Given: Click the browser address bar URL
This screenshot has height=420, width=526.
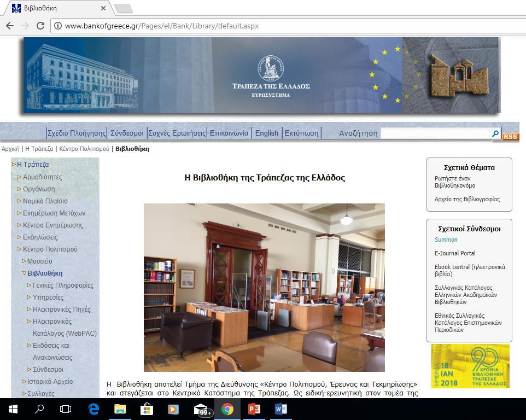Looking at the screenshot, I should tap(162, 26).
